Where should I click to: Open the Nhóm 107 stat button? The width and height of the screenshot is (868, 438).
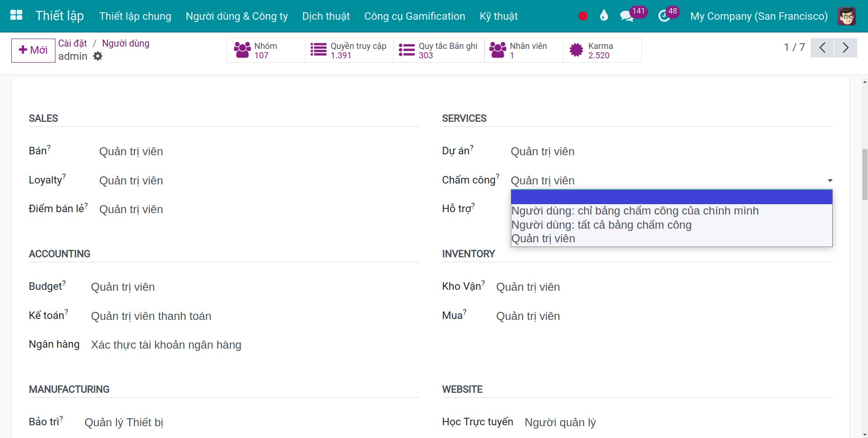(266, 50)
